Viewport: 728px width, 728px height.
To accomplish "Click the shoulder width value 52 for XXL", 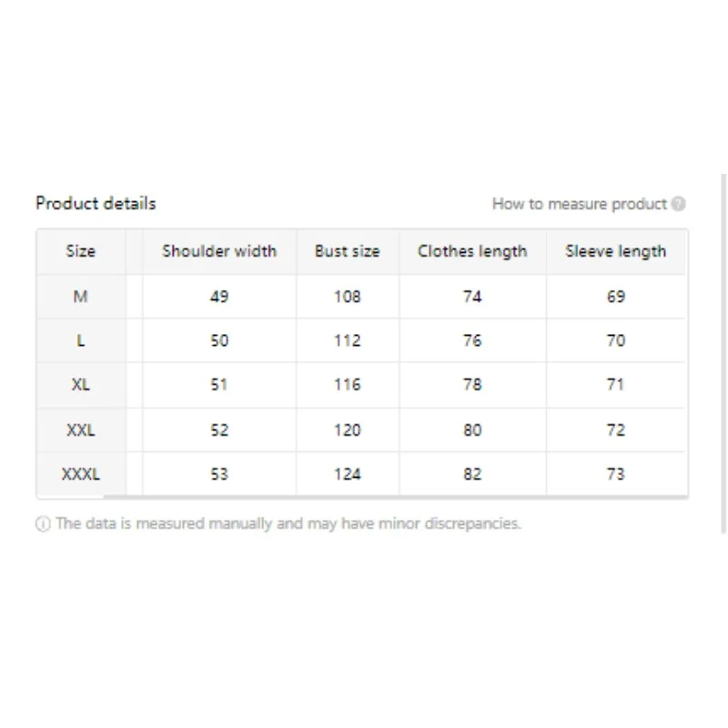I will pyautogui.click(x=218, y=429).
